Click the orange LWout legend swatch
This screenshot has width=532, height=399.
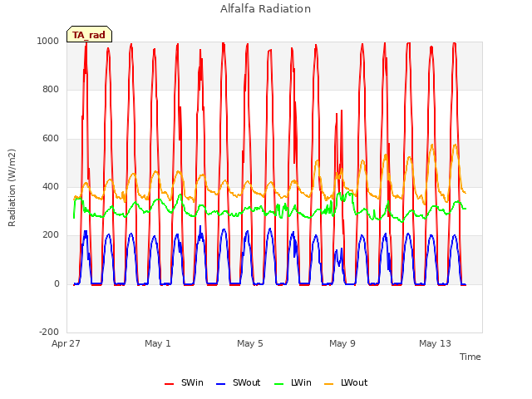click(x=329, y=384)
